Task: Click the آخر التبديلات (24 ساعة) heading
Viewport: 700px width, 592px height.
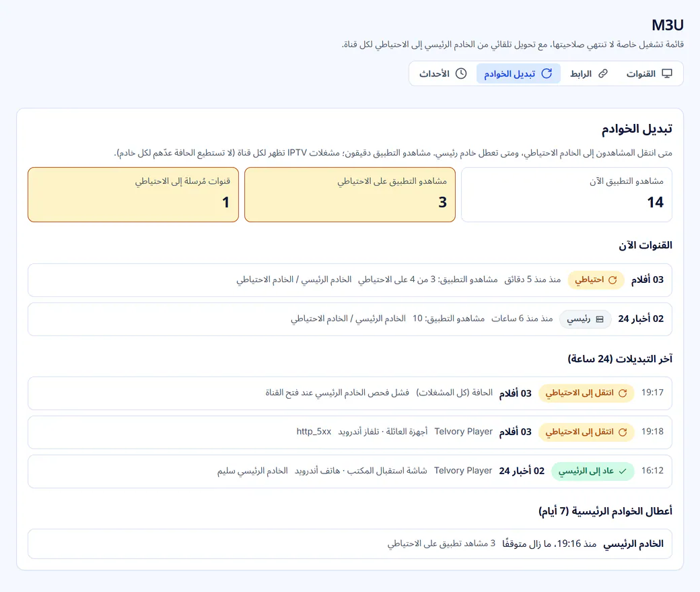Action: tap(620, 359)
